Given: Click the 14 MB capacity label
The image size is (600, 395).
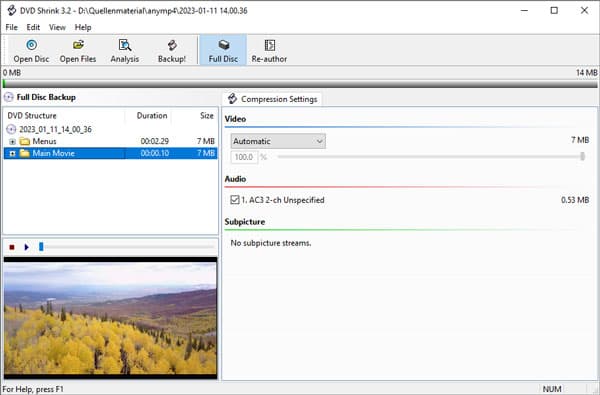Looking at the screenshot, I should [587, 72].
